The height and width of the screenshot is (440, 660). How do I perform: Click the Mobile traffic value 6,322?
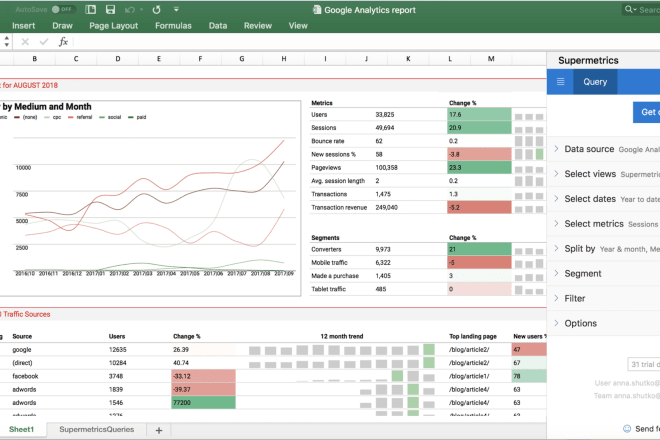(x=383, y=262)
